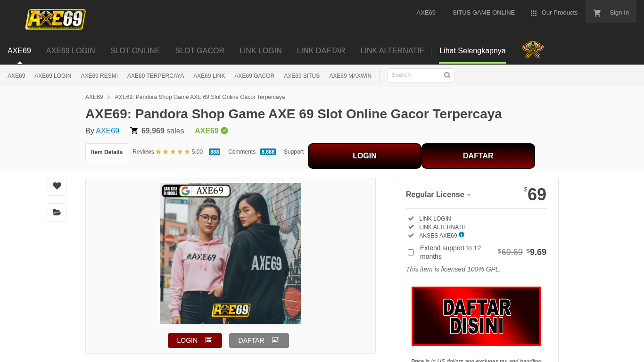Image resolution: width=644 pixels, height=362 pixels.
Task: Select SLOT GACOR in the main navigation
Action: pos(200,50)
